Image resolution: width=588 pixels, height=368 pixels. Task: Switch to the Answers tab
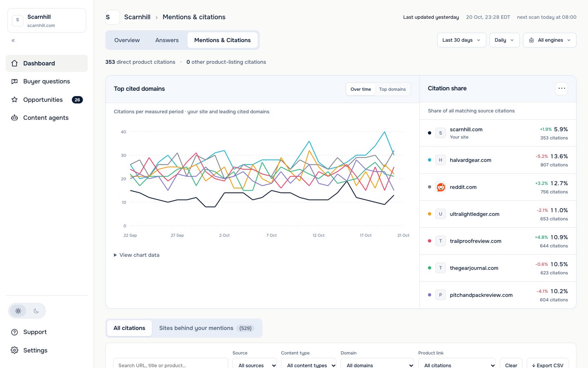pos(167,40)
